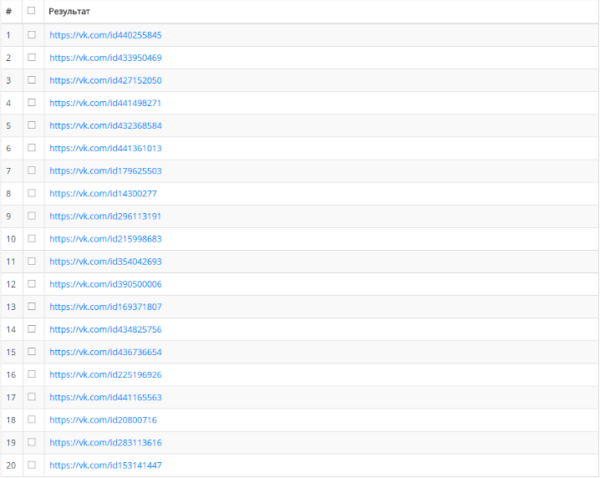Viewport: 600px width, 478px height.
Task: Check the box for row 14
Action: pyautogui.click(x=32, y=329)
